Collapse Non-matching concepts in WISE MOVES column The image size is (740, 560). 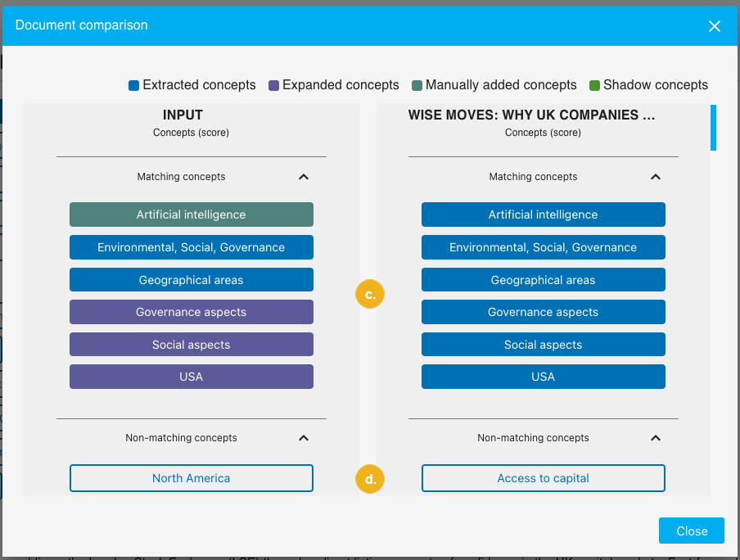tap(655, 438)
